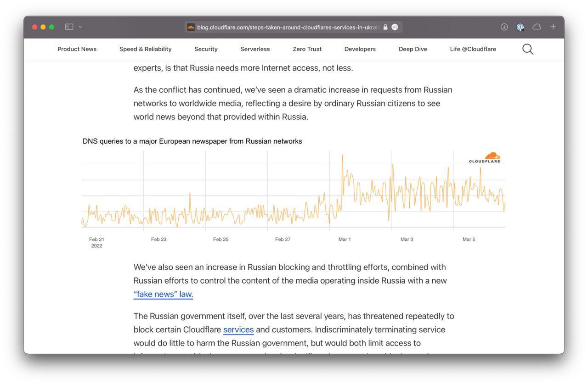
Task: Close the Safari window
Action: (35, 27)
